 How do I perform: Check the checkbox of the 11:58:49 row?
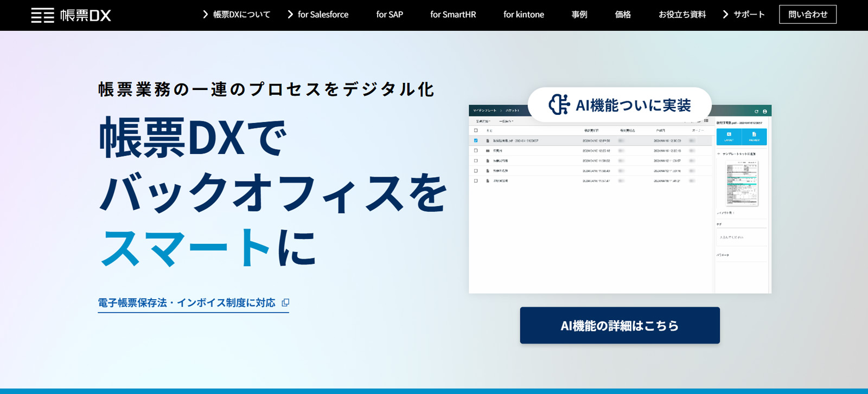476,171
